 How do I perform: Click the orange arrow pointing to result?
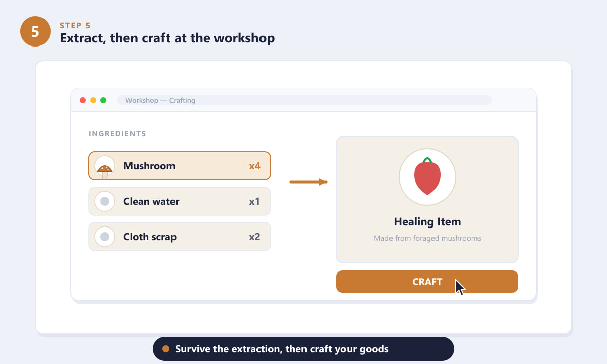tap(309, 181)
